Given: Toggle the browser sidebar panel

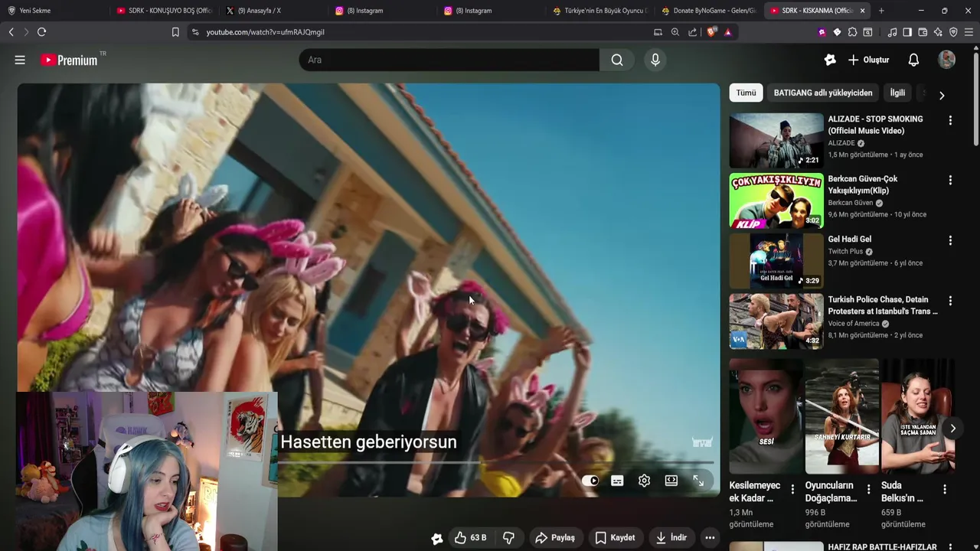Looking at the screenshot, I should click(x=907, y=32).
